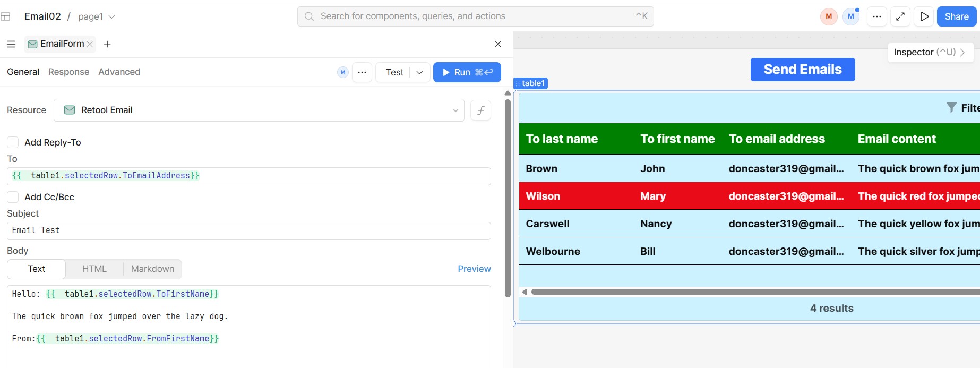Click the preview play icon in header
The width and height of the screenshot is (980, 368).
coord(924,16)
